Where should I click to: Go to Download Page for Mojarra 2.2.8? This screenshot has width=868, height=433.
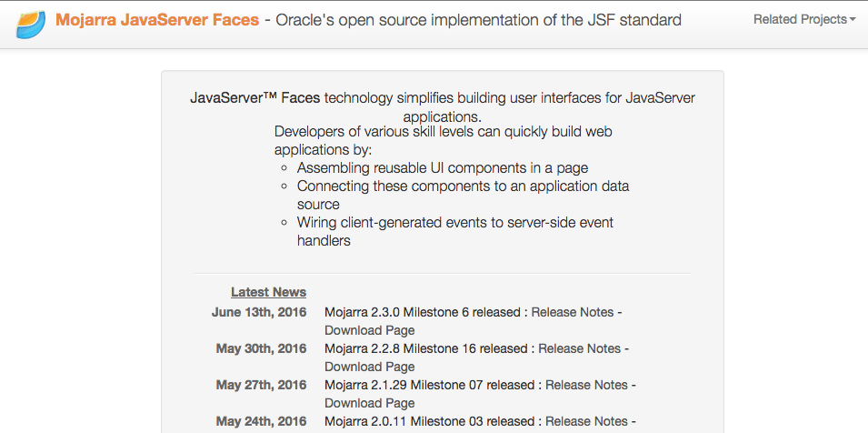tap(369, 367)
